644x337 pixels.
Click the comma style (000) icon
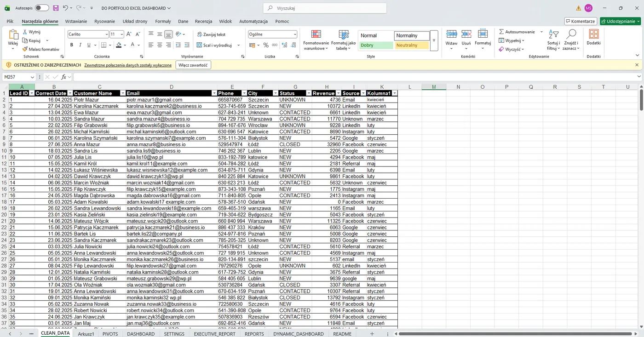coord(275,45)
